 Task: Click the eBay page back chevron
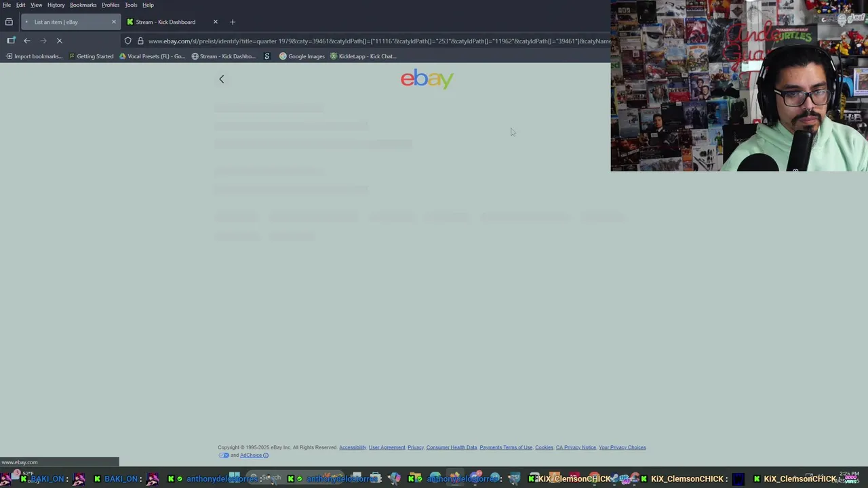pos(221,79)
